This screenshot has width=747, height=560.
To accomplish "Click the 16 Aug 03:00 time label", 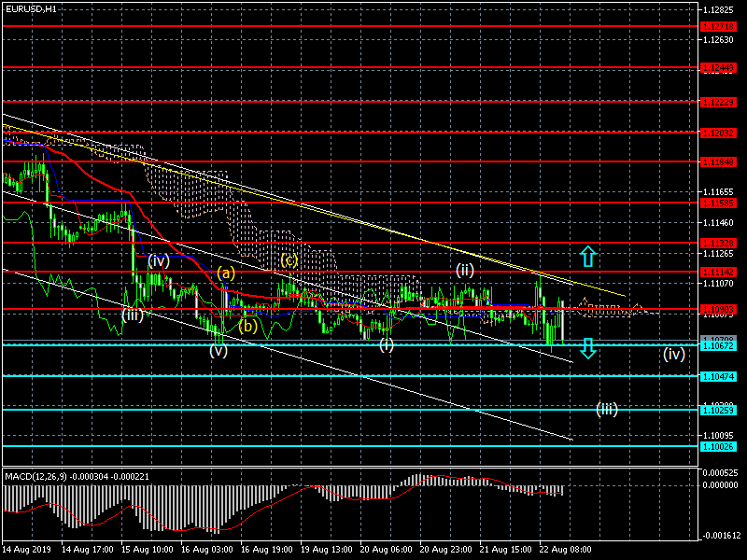I will click(x=207, y=550).
